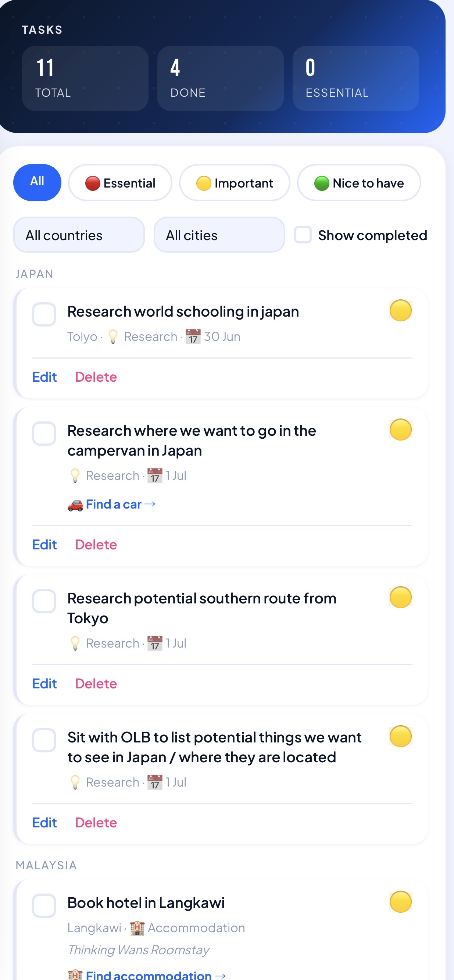Tick the southern route from Tokyo task
454x980 pixels.
44,601
